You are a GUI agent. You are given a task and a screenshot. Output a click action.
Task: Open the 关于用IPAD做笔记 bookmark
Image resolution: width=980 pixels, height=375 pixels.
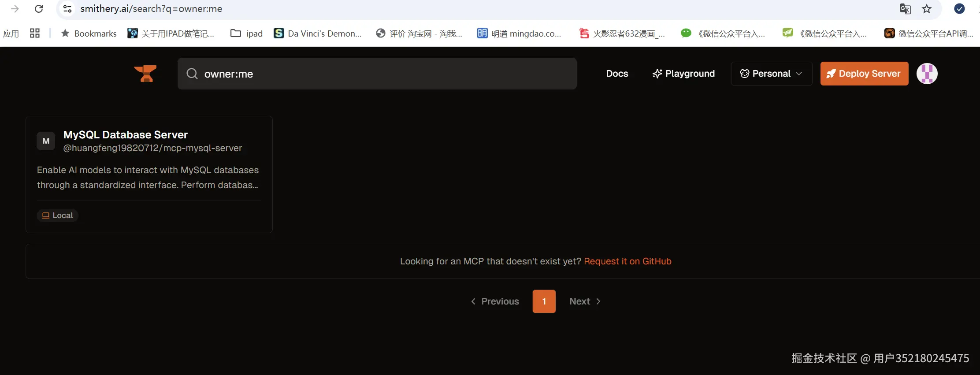(171, 33)
